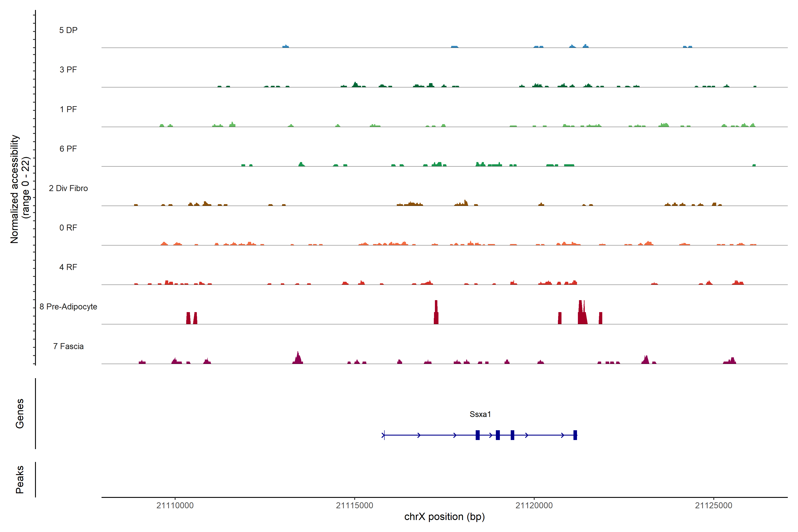The height and width of the screenshot is (532, 798).
Task: Click the chrX position axis title
Action: tap(444, 517)
